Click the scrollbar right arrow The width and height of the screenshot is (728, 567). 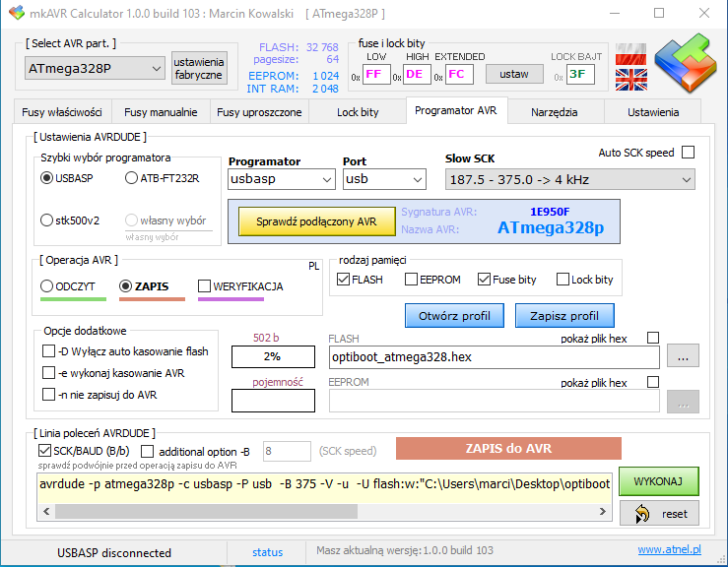(602, 511)
